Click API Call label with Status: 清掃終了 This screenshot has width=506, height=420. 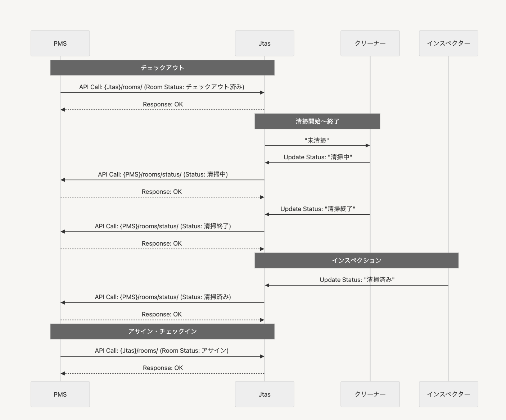[163, 226]
